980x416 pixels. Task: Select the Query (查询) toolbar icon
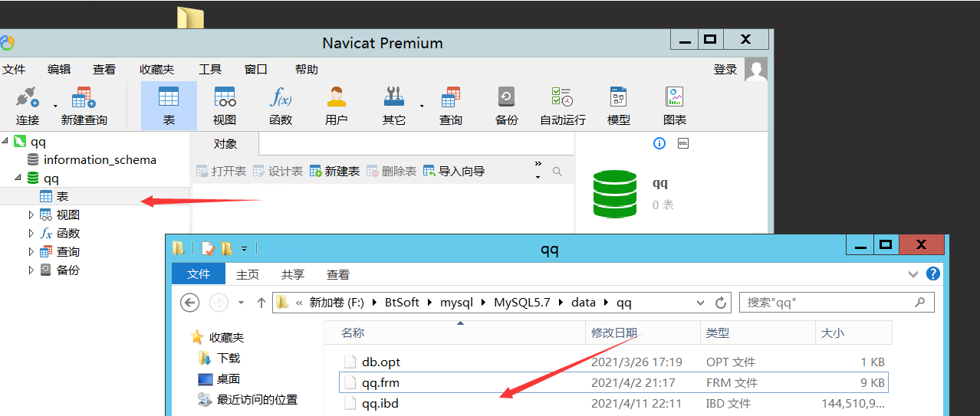[x=450, y=106]
